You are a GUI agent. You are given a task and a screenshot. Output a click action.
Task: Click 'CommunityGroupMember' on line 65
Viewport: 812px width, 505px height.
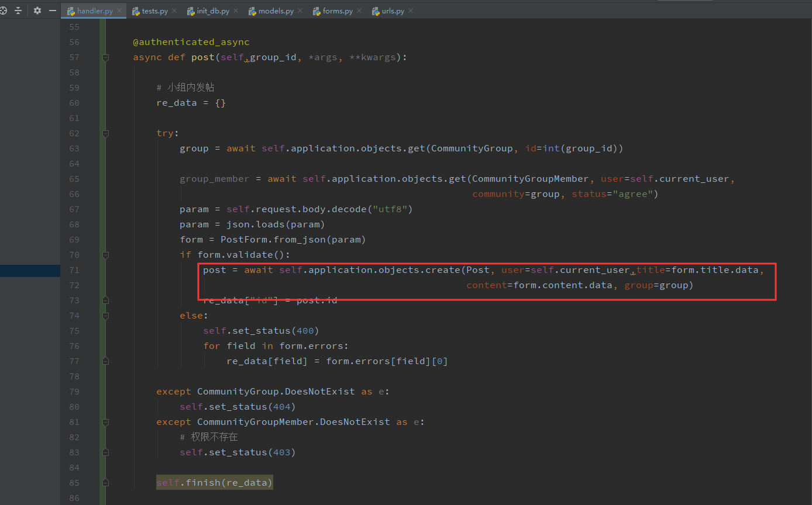point(531,179)
